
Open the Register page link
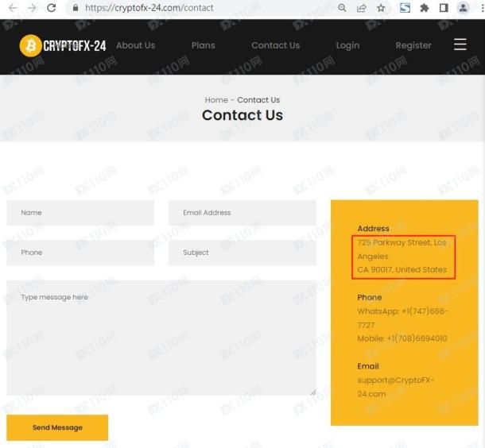(413, 46)
